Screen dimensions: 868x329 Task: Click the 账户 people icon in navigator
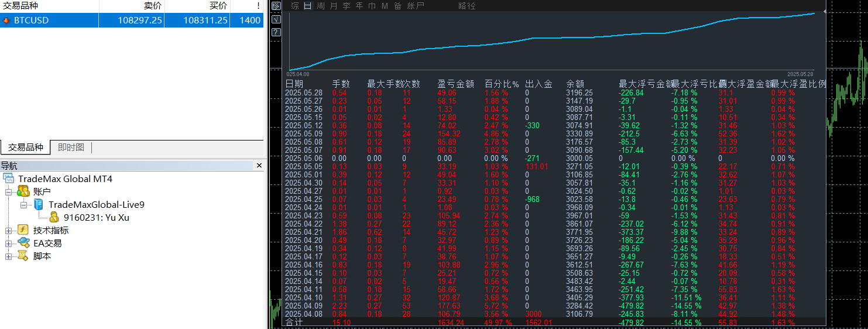pos(23,191)
